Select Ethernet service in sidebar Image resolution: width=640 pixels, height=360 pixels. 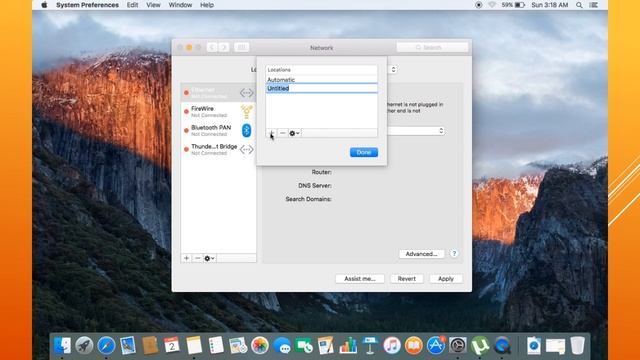tap(218, 93)
